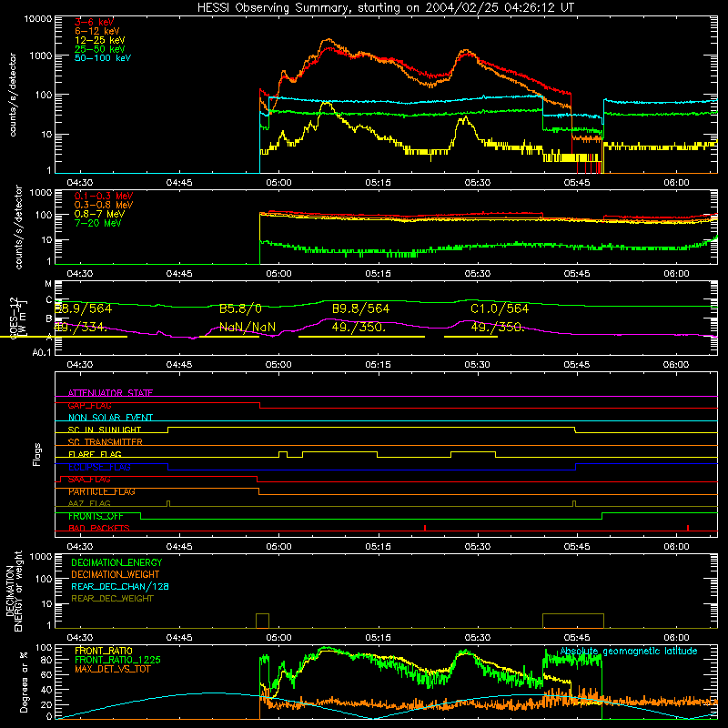The width and height of the screenshot is (728, 728).
Task: Click the Flags y-axis title
Action: click(37, 454)
